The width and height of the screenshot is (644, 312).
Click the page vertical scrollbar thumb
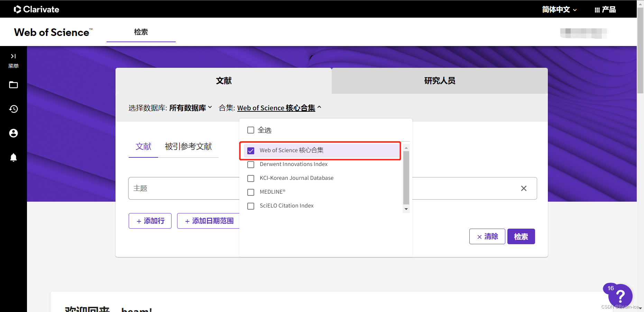[x=640, y=50]
